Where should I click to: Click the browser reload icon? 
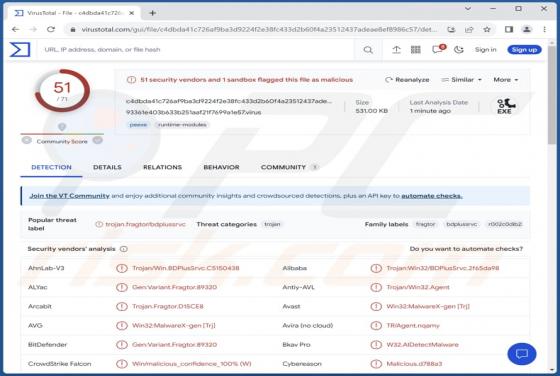point(51,29)
